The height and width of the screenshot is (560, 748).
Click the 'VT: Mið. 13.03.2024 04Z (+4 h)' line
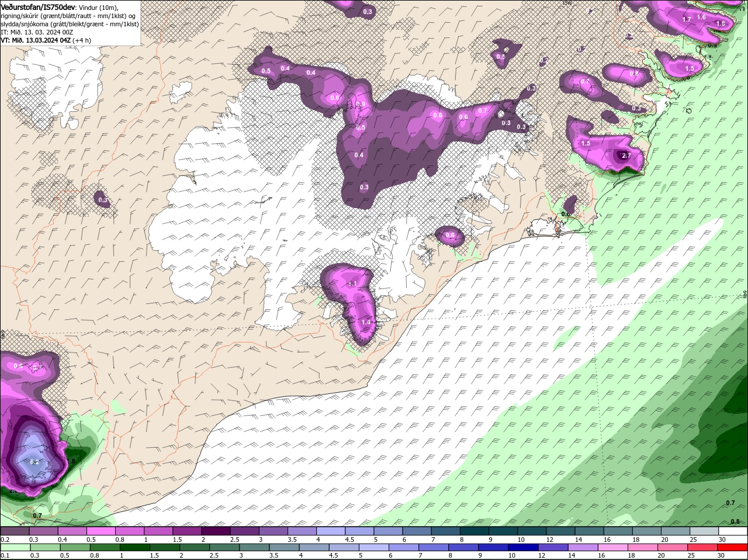(x=46, y=40)
